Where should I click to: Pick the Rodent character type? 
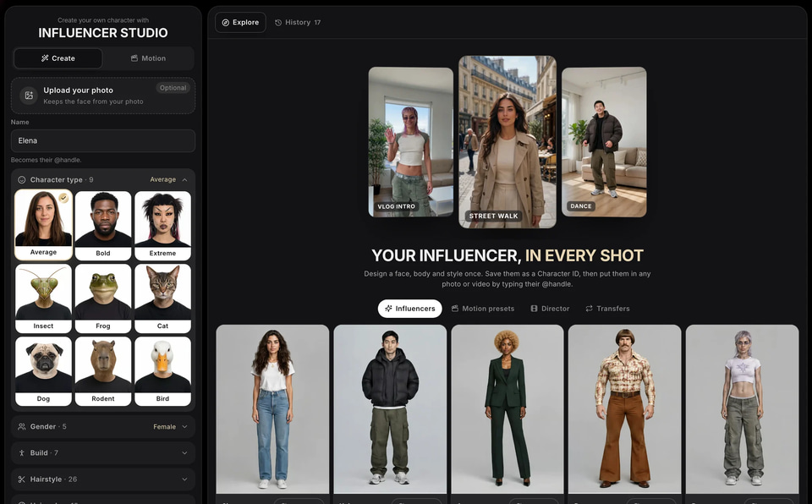point(103,371)
